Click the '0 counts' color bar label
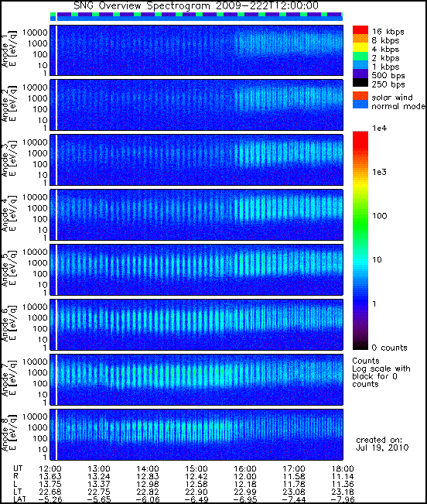Viewport: 427px width, 504px height. [x=389, y=348]
